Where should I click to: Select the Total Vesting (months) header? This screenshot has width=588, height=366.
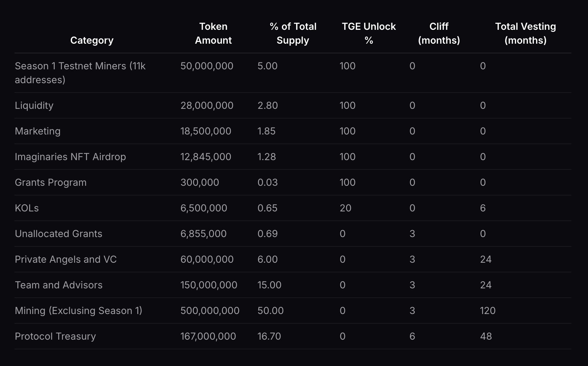[x=526, y=33]
